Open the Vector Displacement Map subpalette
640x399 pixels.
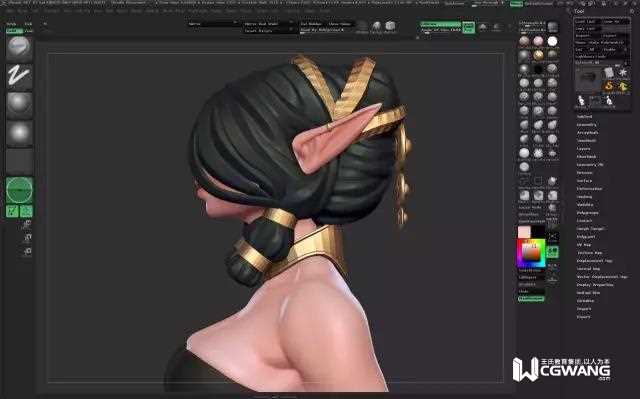602,277
